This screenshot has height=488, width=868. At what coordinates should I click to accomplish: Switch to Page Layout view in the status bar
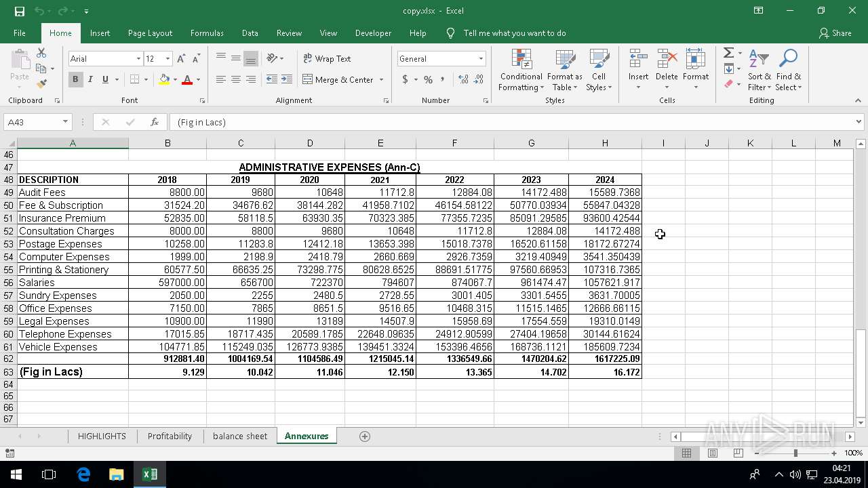click(712, 453)
